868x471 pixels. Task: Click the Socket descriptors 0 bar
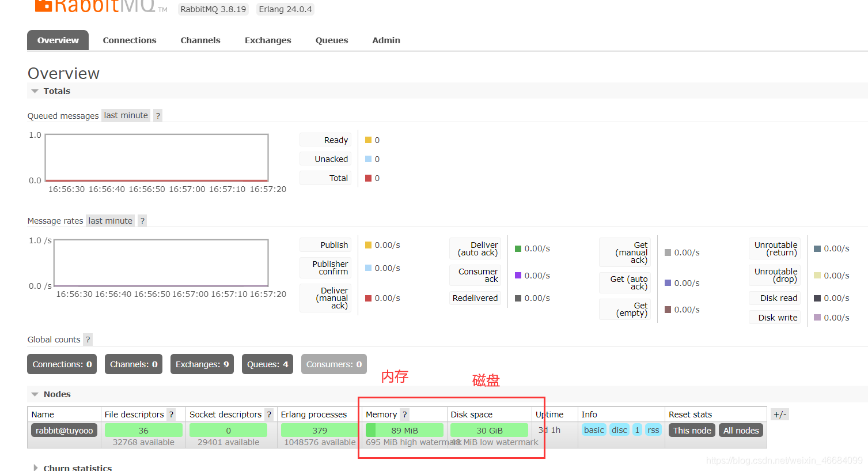[x=228, y=430]
